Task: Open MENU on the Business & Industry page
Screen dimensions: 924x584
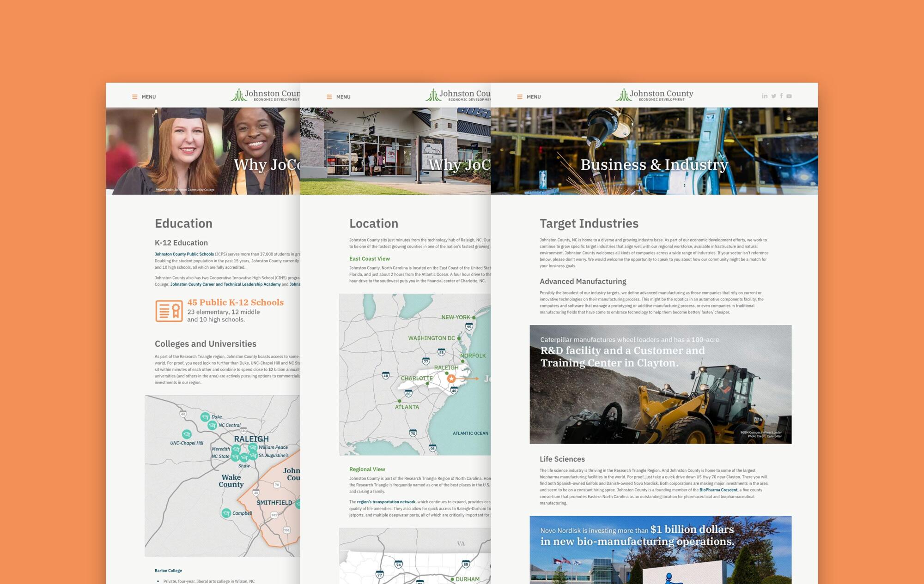Action: pyautogui.click(x=529, y=97)
